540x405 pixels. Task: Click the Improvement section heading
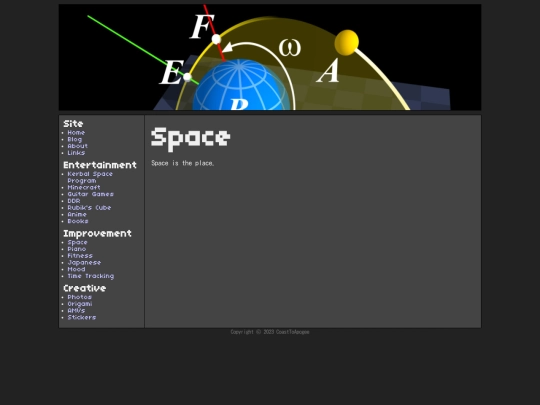[x=97, y=233]
